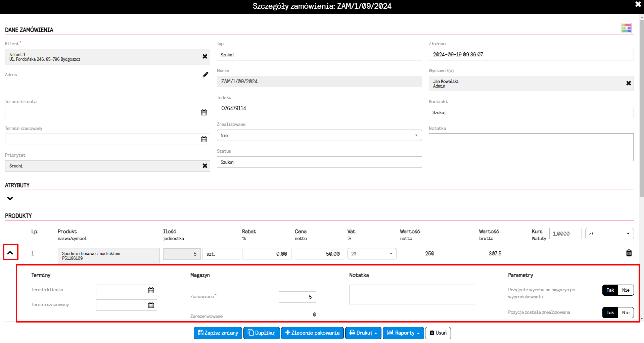Clear the selected Klient 1 entry

point(205,56)
